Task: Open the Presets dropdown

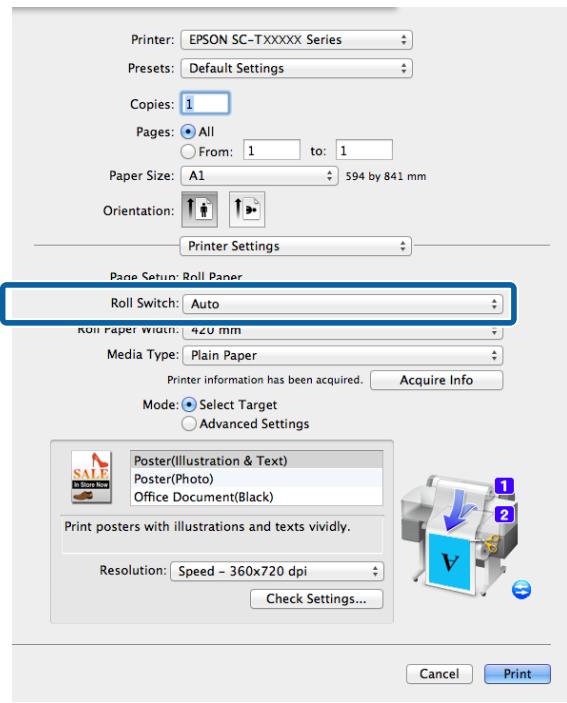Action: pyautogui.click(x=296, y=69)
